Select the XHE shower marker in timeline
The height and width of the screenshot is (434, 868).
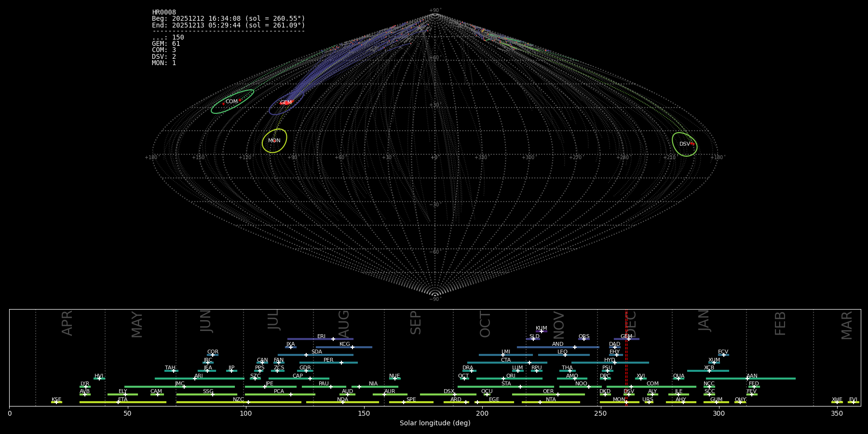click(837, 402)
